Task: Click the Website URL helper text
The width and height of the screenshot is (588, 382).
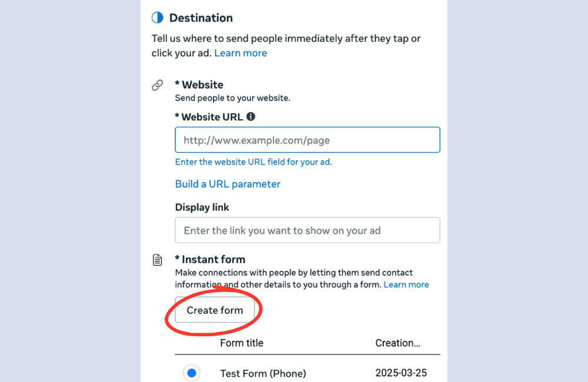Action: pyautogui.click(x=253, y=162)
